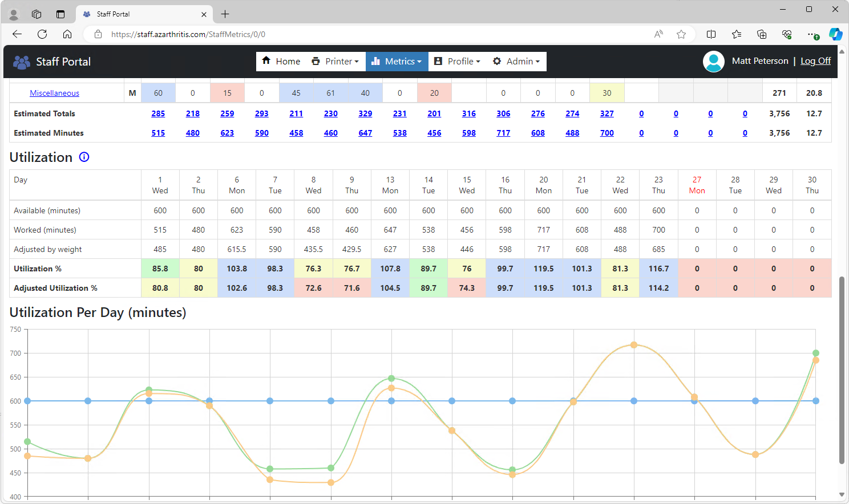
Task: Close the Staff Portal tab
Action: click(204, 14)
